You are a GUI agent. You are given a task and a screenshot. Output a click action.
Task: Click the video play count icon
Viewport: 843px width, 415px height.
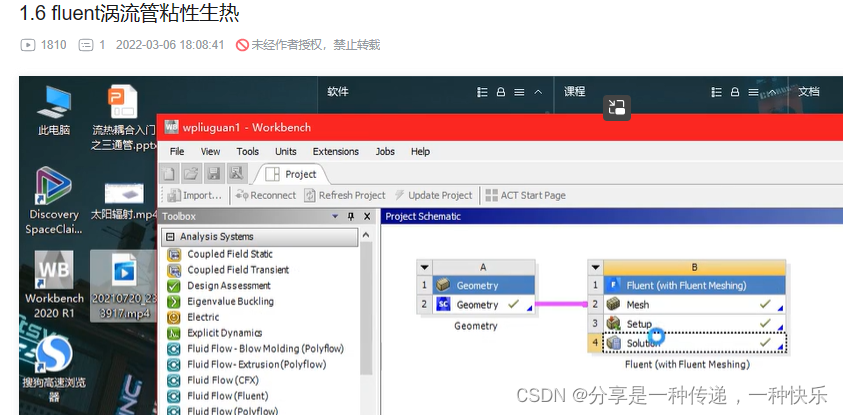pos(27,45)
